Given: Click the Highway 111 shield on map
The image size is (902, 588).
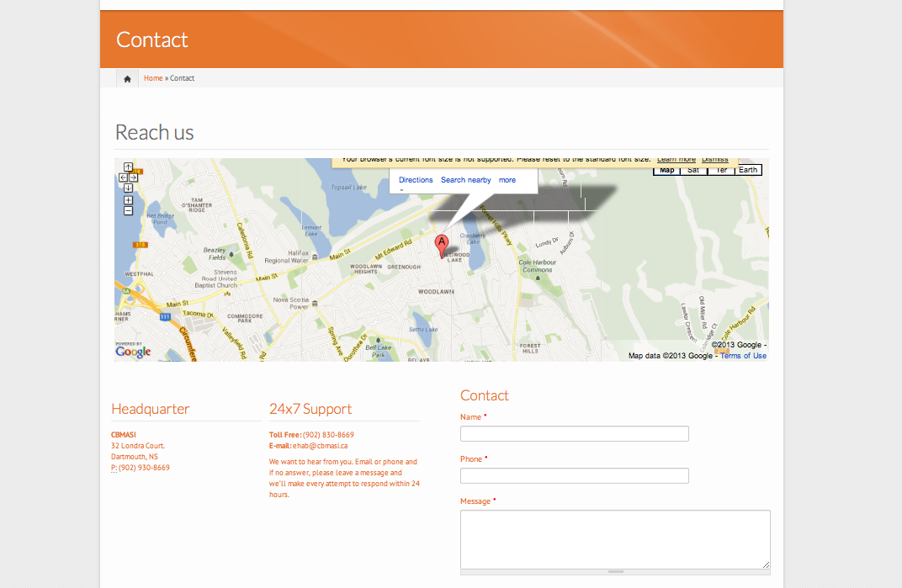Looking at the screenshot, I should point(165,316).
